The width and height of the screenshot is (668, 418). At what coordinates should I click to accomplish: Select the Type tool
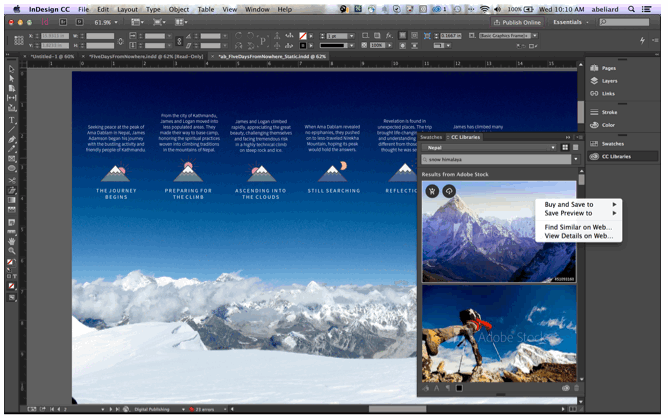12,120
